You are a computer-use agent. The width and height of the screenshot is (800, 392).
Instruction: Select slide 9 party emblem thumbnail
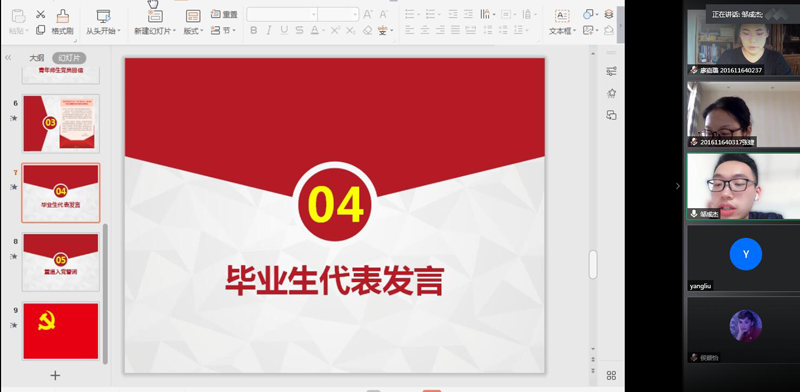pyautogui.click(x=61, y=331)
